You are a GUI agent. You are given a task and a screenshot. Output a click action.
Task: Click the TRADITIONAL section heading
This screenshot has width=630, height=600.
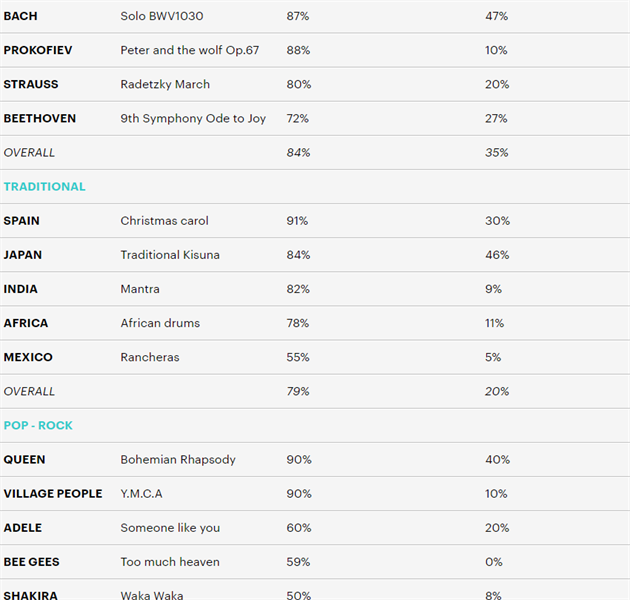coord(45,187)
